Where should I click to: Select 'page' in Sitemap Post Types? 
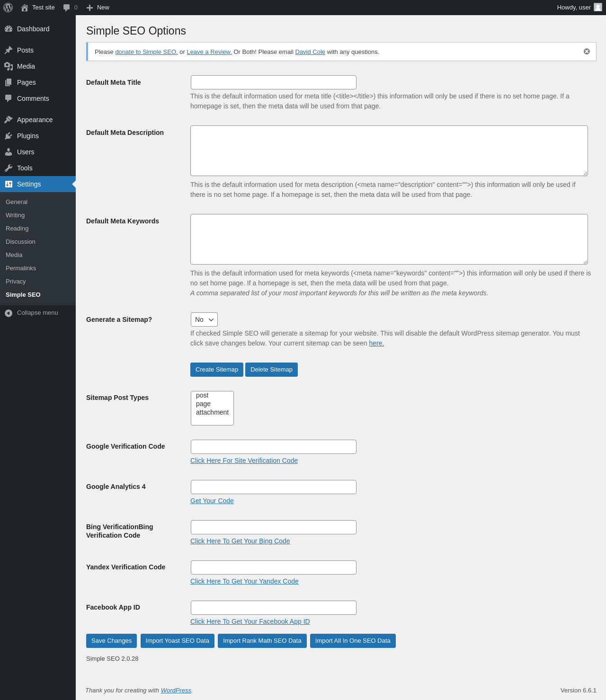(212, 404)
